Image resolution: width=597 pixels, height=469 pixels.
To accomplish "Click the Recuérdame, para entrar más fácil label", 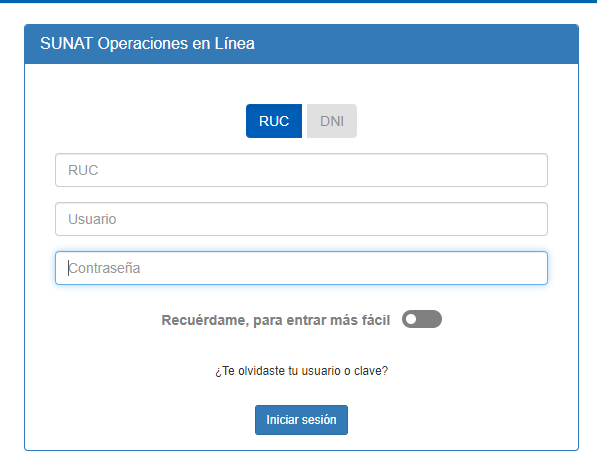I will click(276, 320).
